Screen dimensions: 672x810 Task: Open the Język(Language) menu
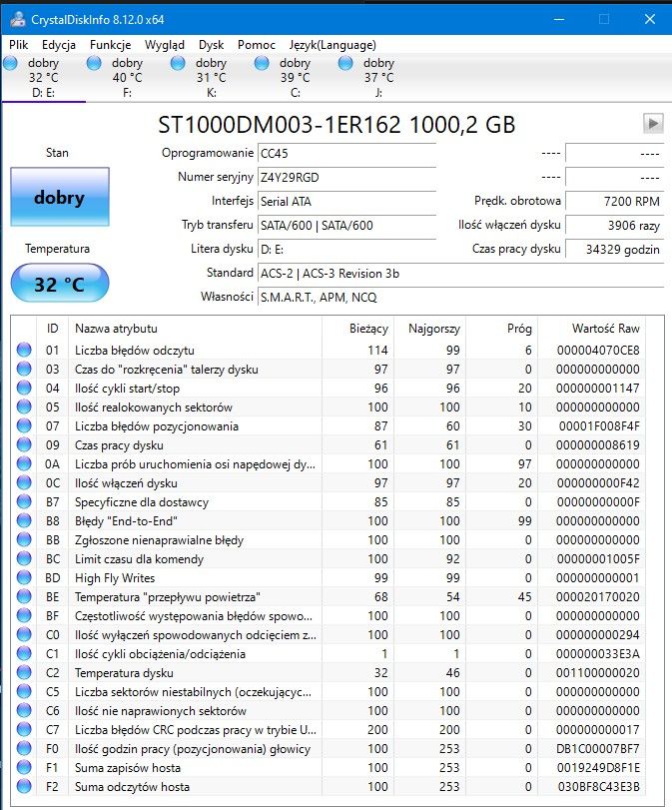point(333,45)
